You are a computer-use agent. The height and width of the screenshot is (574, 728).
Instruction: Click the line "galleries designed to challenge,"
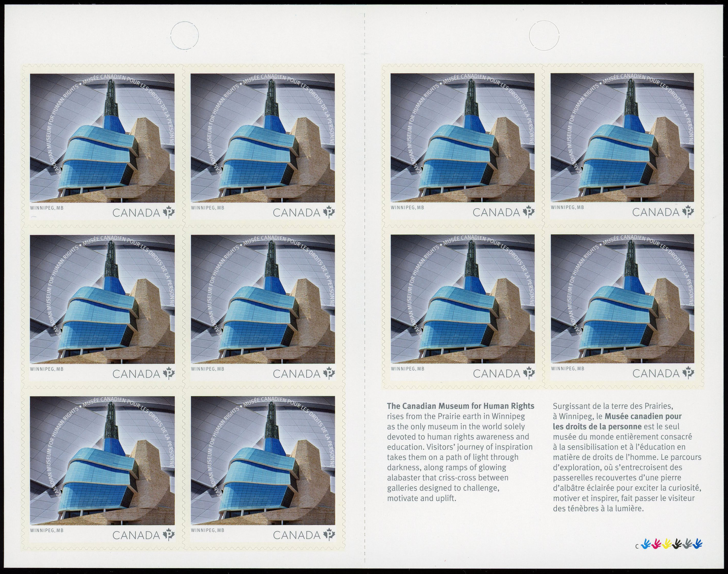444,488
